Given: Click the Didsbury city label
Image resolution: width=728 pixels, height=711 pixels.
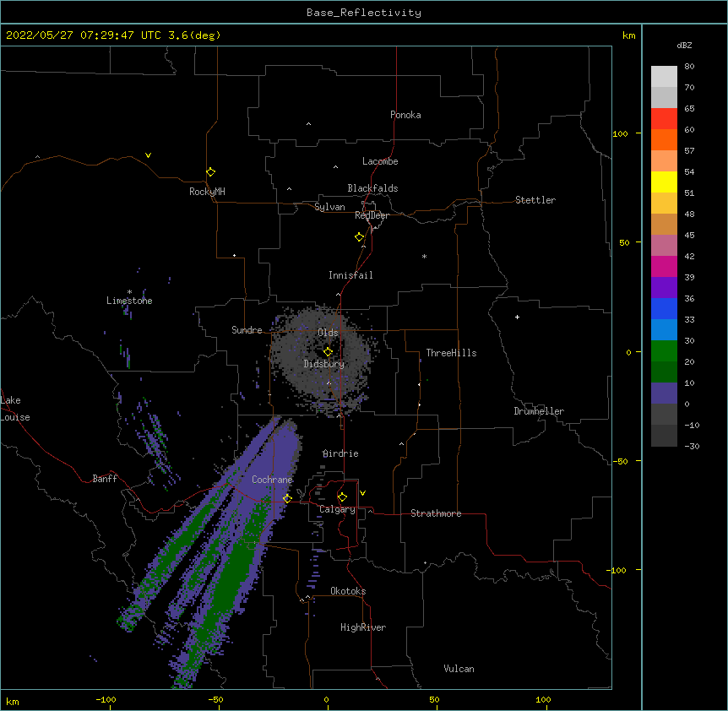Looking at the screenshot, I should [x=324, y=364].
